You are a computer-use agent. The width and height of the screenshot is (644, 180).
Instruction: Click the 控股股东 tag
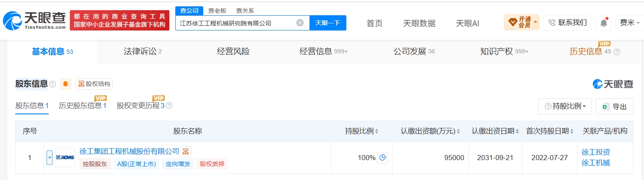pyautogui.click(x=95, y=164)
